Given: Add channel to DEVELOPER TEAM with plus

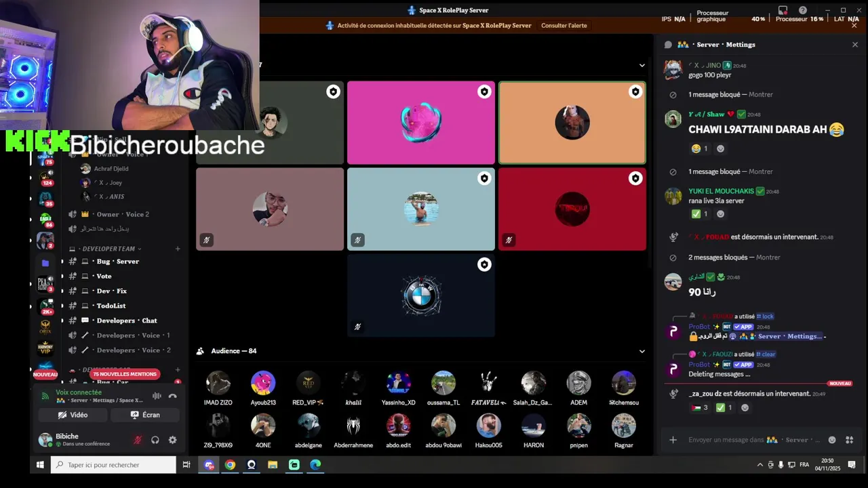Looking at the screenshot, I should [x=178, y=249].
